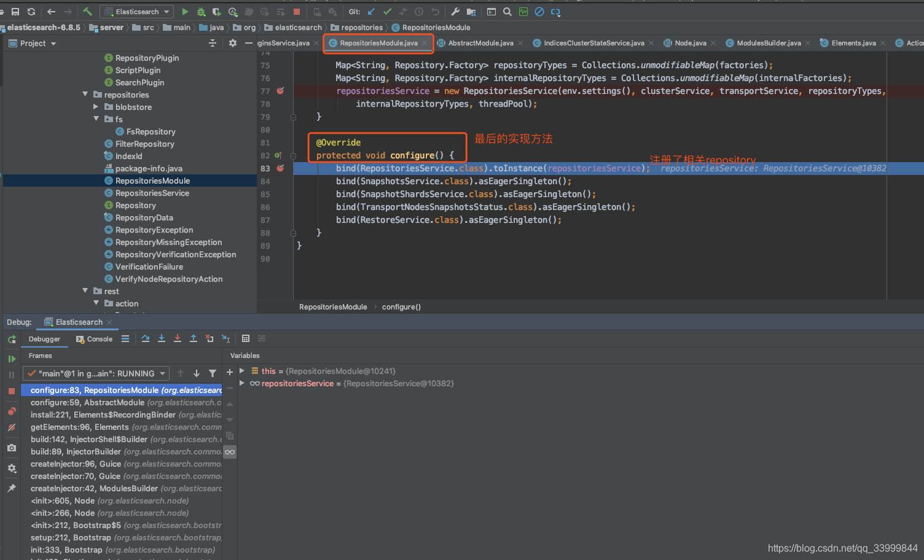This screenshot has width=924, height=560.
Task: Click the Build Project hammer icon
Action: click(87, 12)
